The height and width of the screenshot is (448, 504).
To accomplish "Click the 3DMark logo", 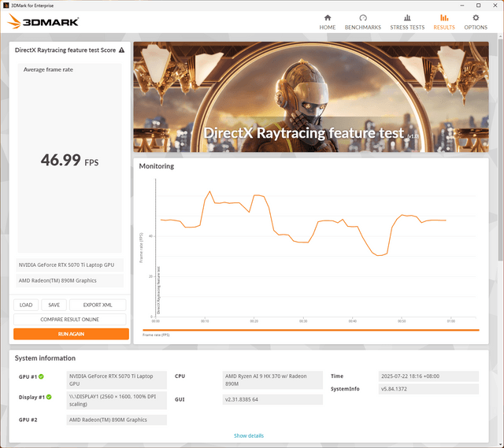I will pos(43,21).
